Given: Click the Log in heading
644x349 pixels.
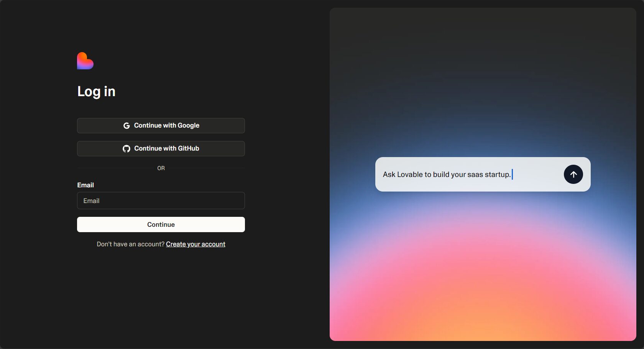Looking at the screenshot, I should click(x=96, y=92).
